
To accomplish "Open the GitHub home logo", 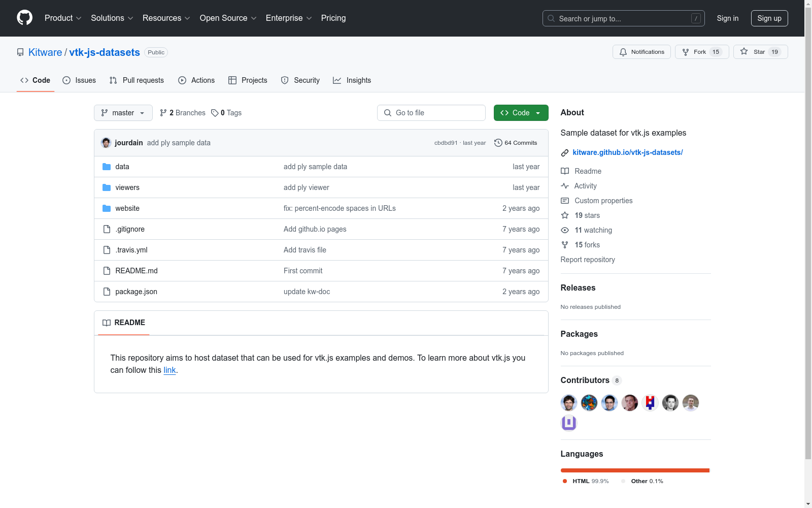I will click(x=24, y=18).
